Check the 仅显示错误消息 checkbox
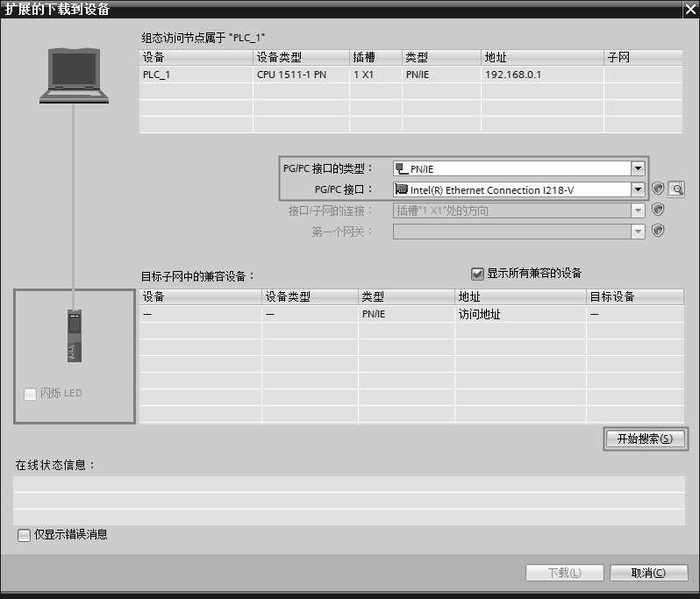 tap(24, 535)
